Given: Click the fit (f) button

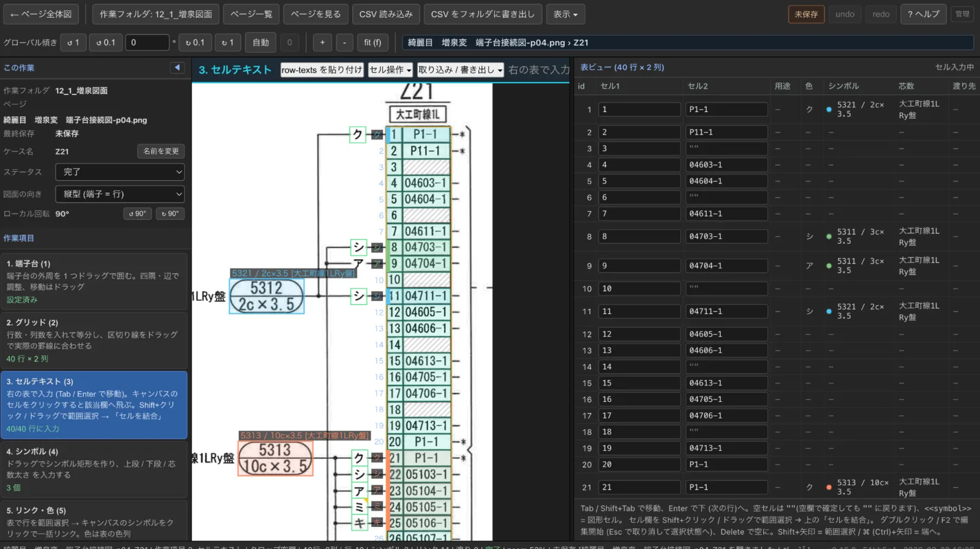Looking at the screenshot, I should coord(372,42).
